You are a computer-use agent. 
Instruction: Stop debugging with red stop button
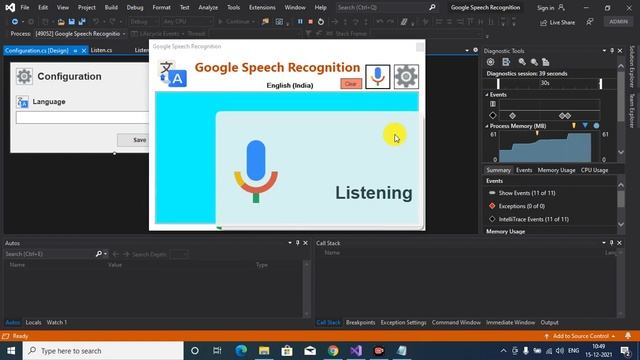pos(310,22)
